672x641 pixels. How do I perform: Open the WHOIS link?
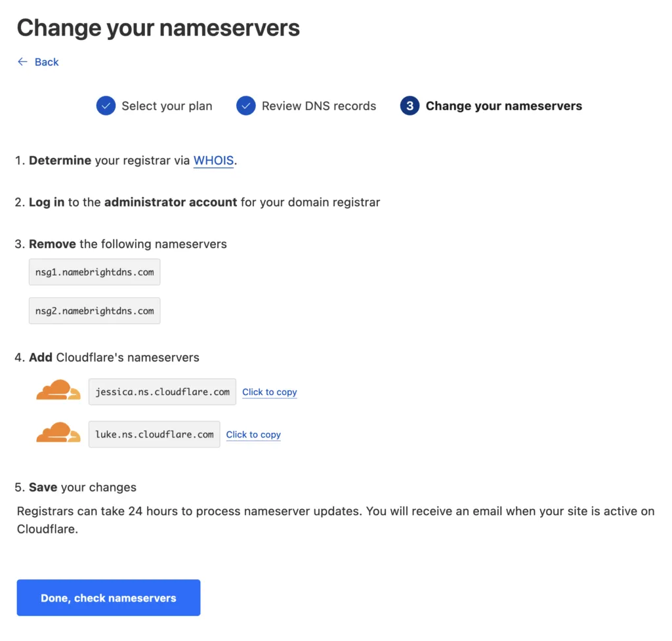click(213, 160)
